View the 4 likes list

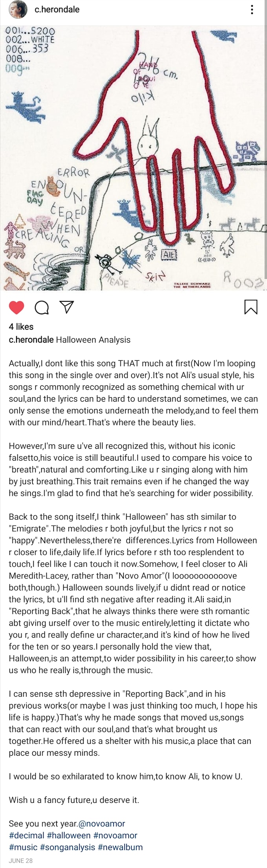point(21,327)
